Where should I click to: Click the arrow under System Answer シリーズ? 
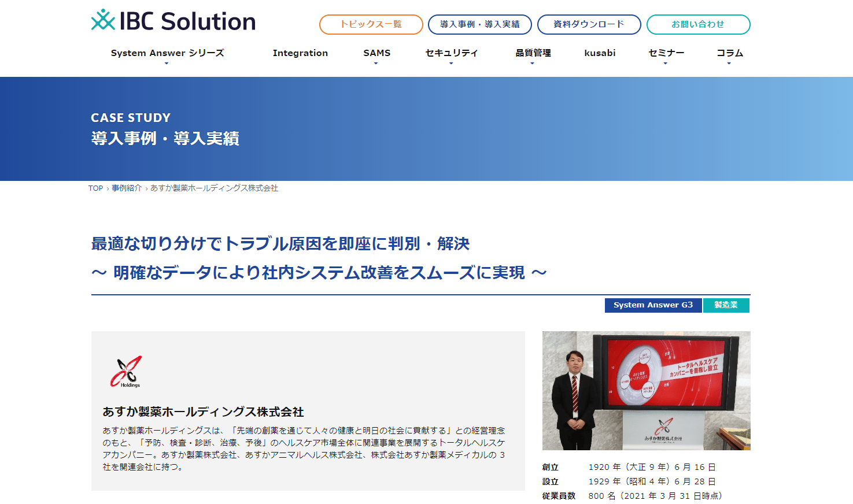point(167,64)
